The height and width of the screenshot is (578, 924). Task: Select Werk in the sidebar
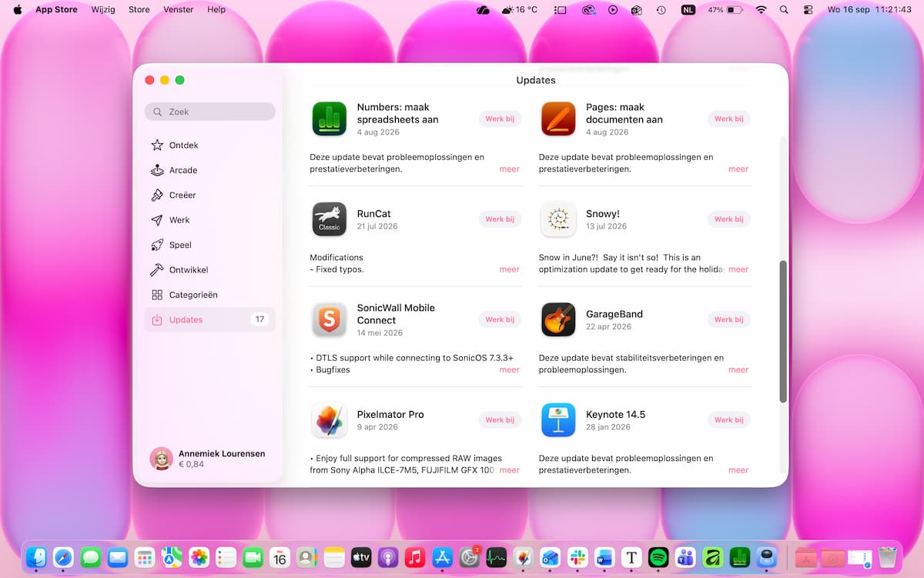209,220
